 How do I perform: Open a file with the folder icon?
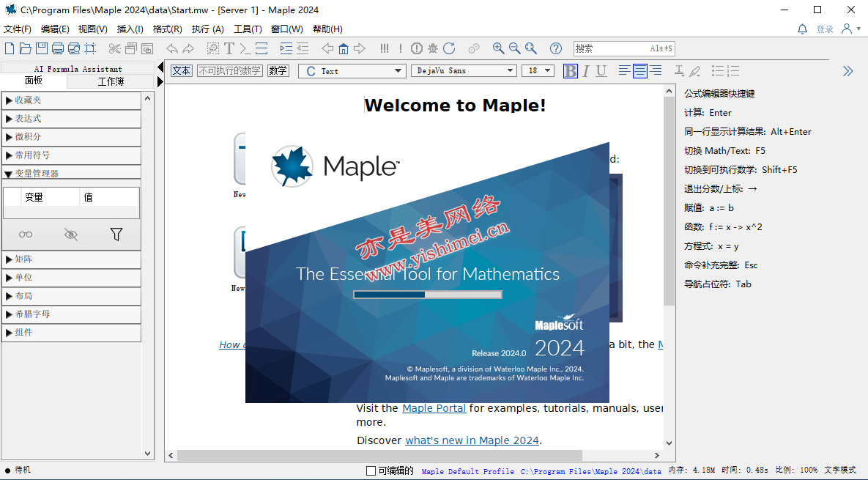26,48
